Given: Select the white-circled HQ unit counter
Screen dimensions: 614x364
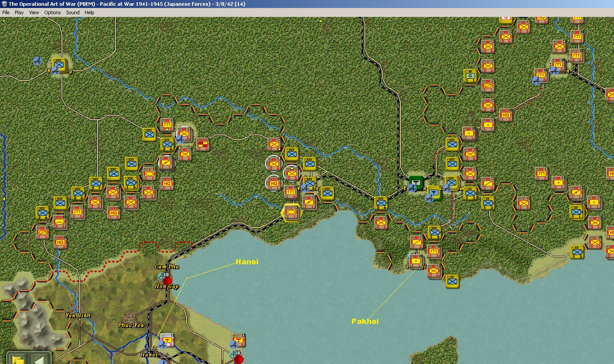Looking at the screenshot, I should pyautogui.click(x=274, y=182).
